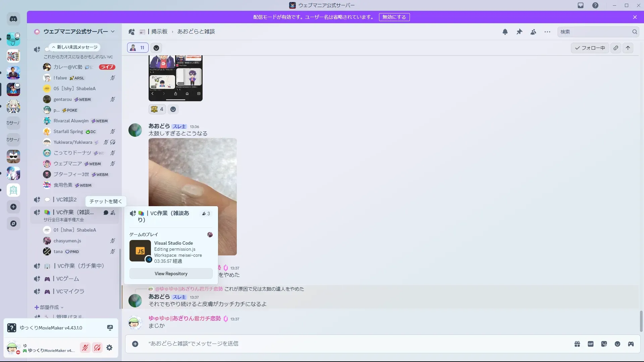Click add server plus icon
The width and height of the screenshot is (644, 362).
click(x=13, y=207)
